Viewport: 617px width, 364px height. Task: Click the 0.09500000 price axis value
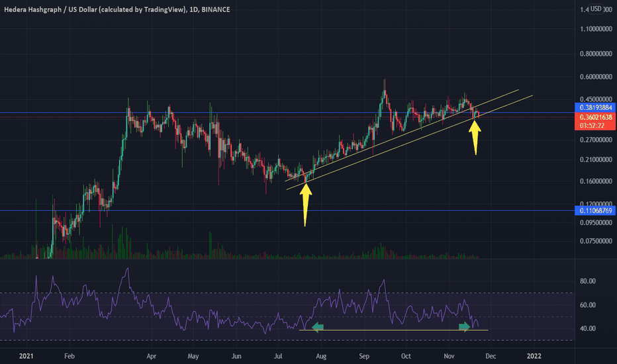point(596,222)
